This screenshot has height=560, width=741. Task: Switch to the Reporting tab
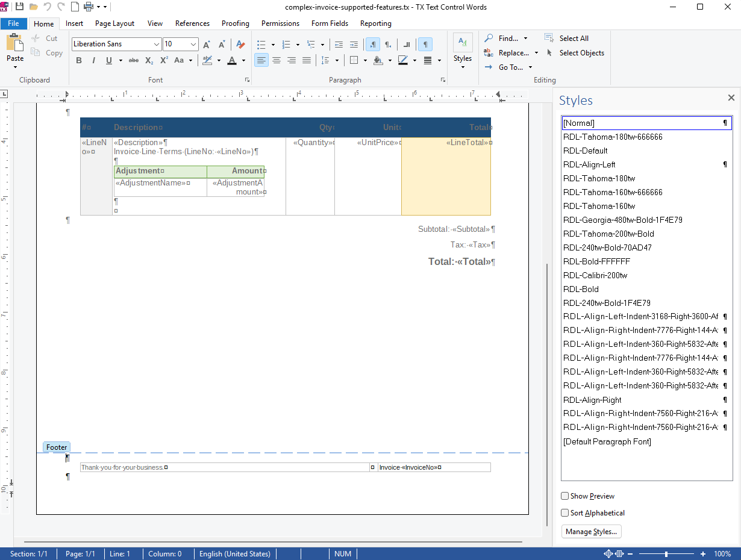pos(376,23)
